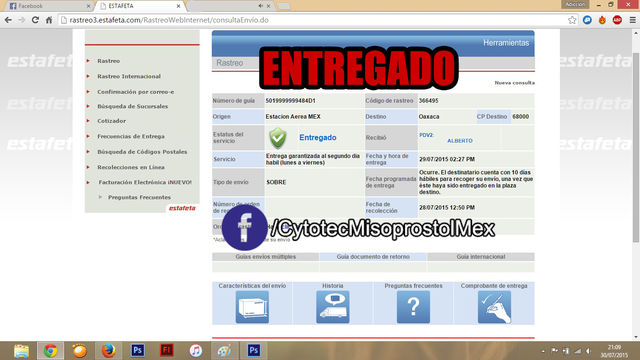Click the pickup date 28/07/2015 12:50 PM
The height and width of the screenshot is (360, 640).
pos(447,208)
